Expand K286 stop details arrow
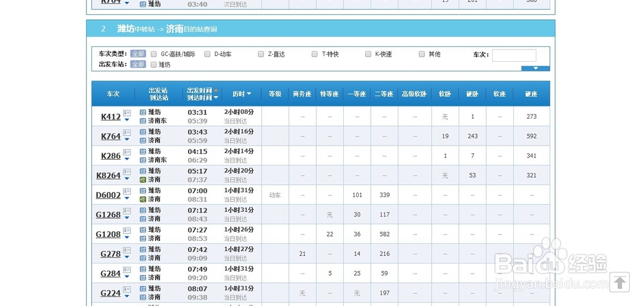 click(127, 159)
